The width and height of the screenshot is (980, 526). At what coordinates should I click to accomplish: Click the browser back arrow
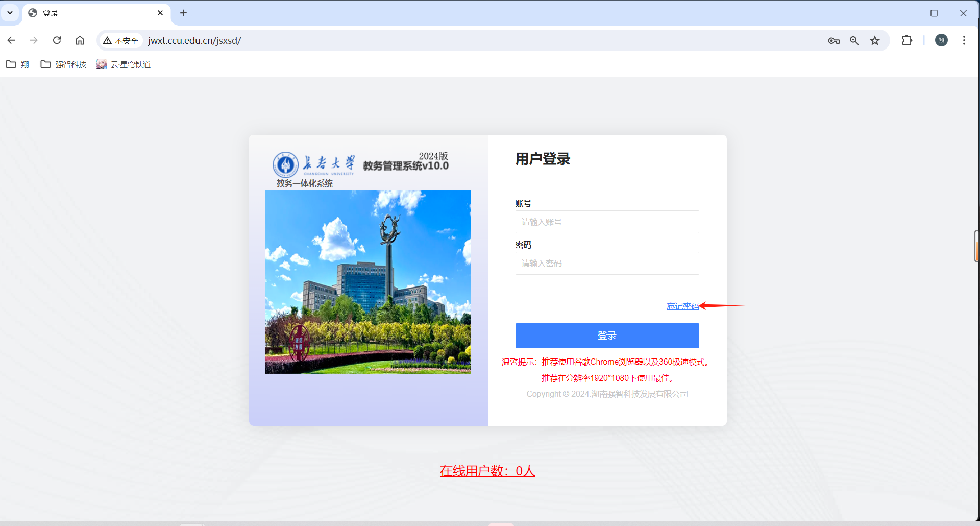pyautogui.click(x=11, y=40)
